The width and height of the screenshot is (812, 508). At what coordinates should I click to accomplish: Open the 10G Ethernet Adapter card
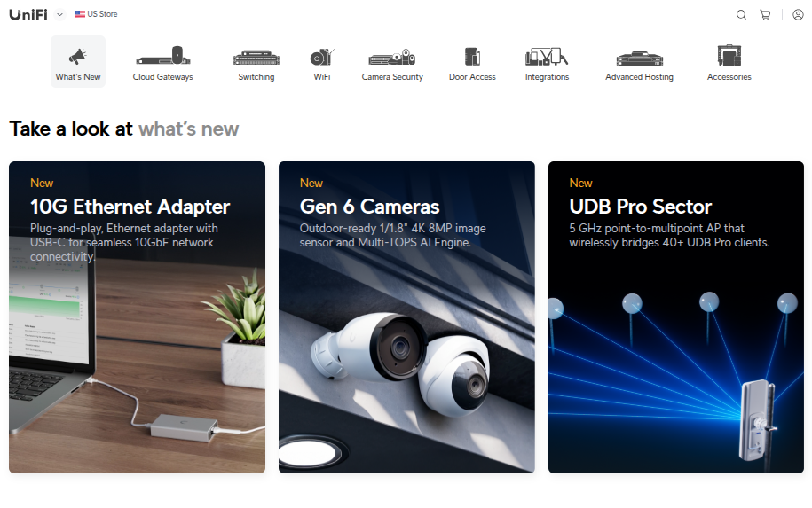tap(137, 317)
